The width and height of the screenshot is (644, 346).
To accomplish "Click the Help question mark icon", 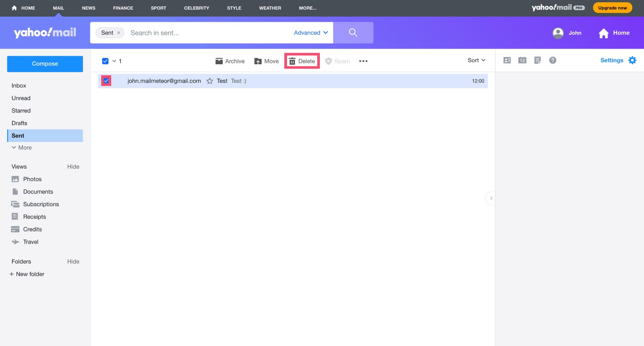I will 553,60.
